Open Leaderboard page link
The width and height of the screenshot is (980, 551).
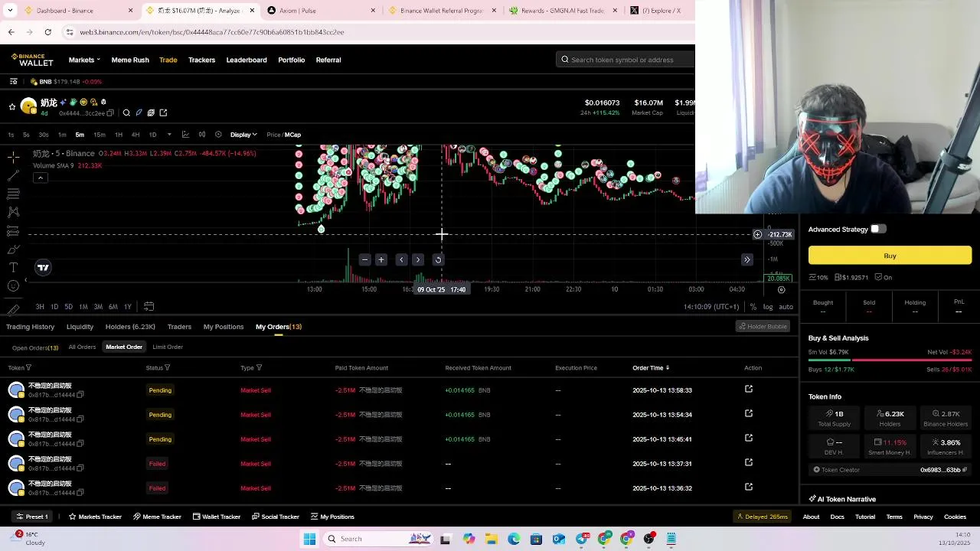pyautogui.click(x=247, y=60)
